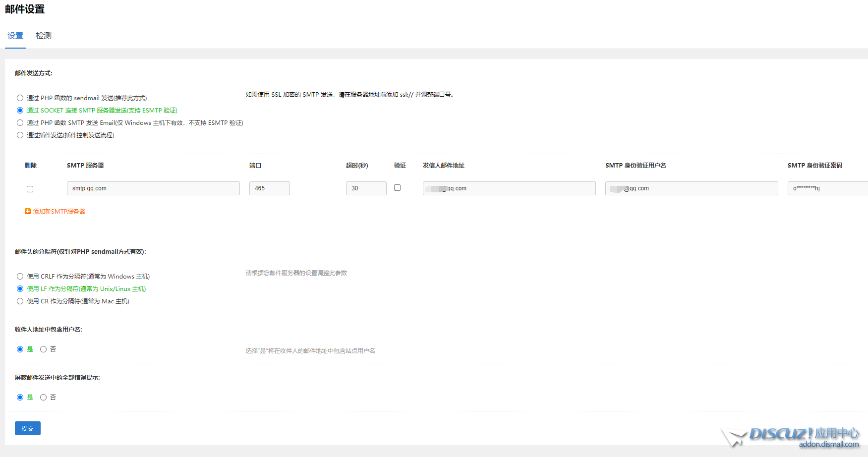Click the SMTP server address field
Image resolution: width=868 pixels, height=457 pixels.
tap(153, 188)
